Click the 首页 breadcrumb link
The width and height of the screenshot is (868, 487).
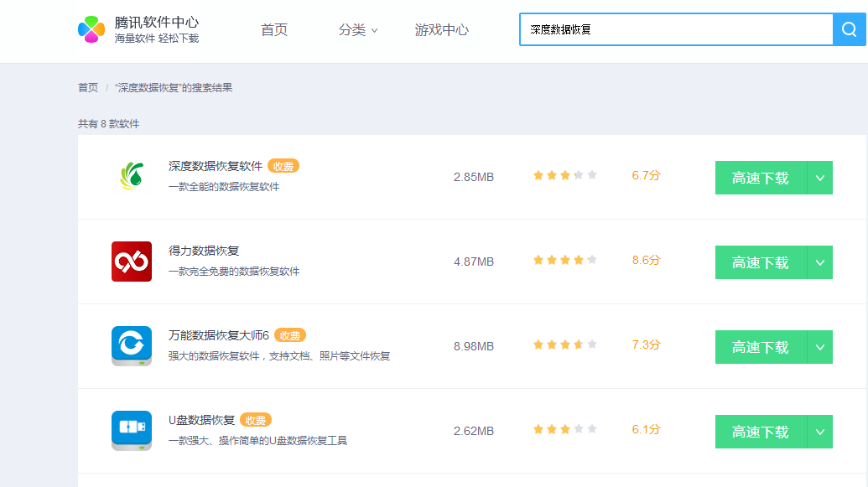[88, 87]
